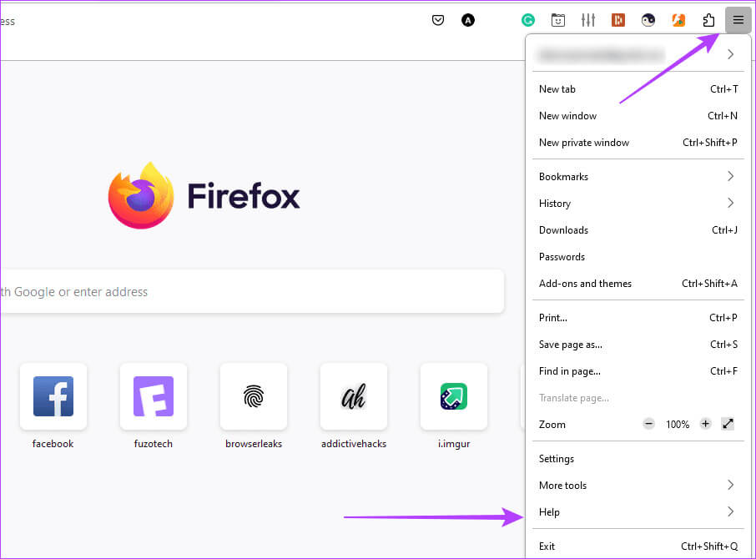
Task: Expand the More tools submenu
Action: click(638, 486)
